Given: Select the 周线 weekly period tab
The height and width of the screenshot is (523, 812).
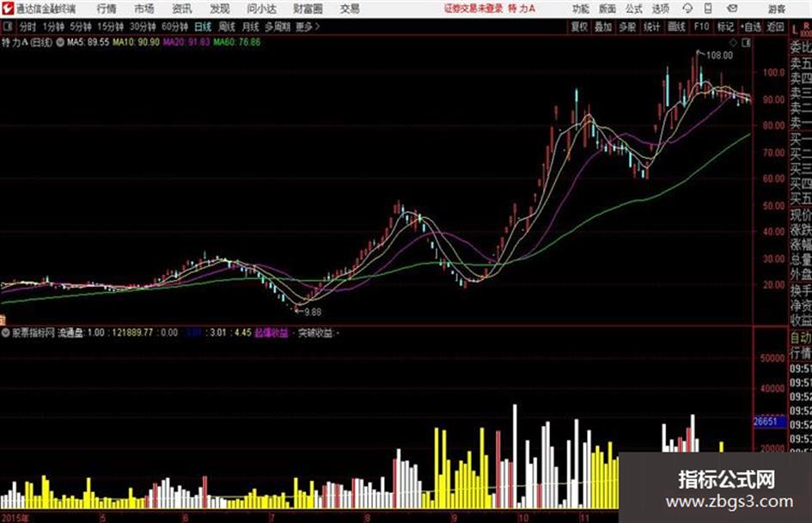Looking at the screenshot, I should point(227,27).
